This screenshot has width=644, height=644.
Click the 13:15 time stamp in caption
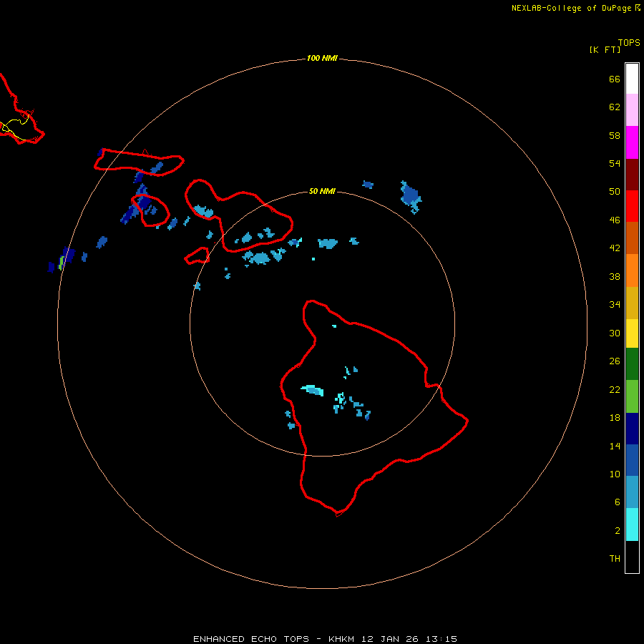[442, 639]
